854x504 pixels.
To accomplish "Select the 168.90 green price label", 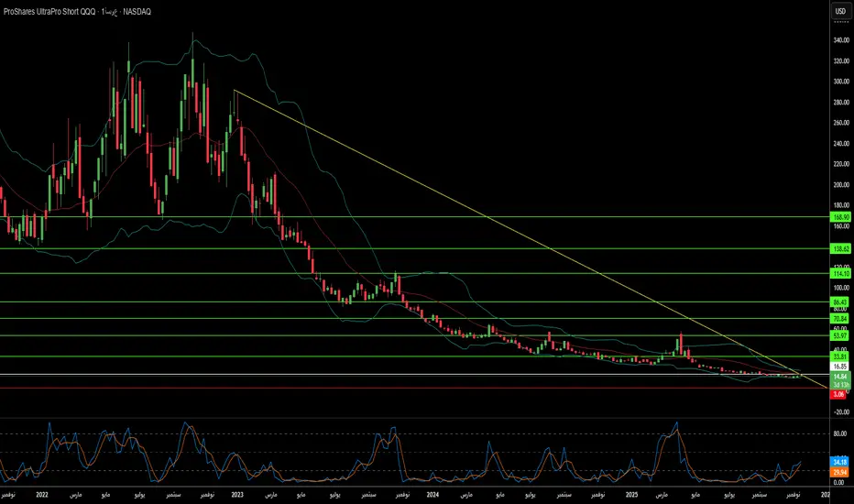I will 840,217.
